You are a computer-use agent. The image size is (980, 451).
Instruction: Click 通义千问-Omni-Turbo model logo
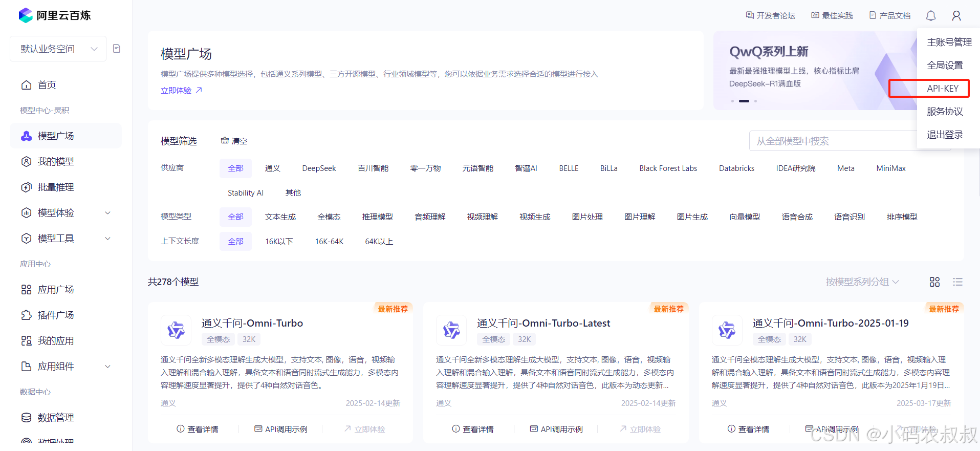[x=176, y=330]
